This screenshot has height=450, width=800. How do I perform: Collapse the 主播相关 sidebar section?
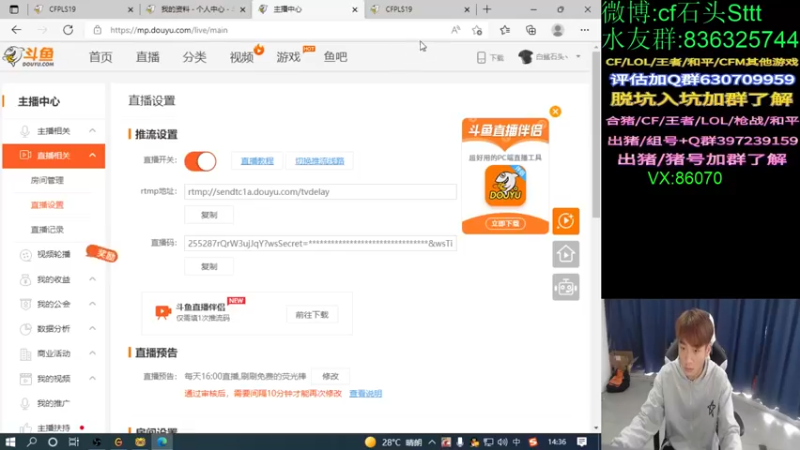[92, 131]
